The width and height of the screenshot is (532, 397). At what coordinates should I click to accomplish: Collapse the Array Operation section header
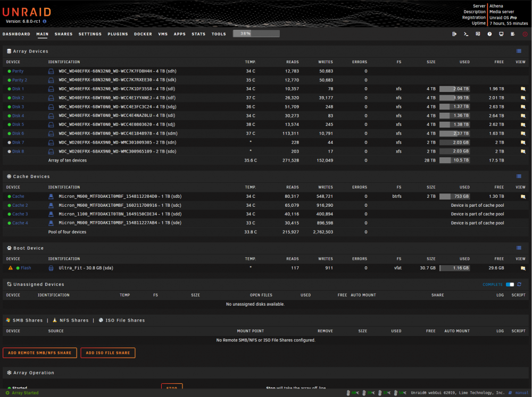(x=34, y=373)
